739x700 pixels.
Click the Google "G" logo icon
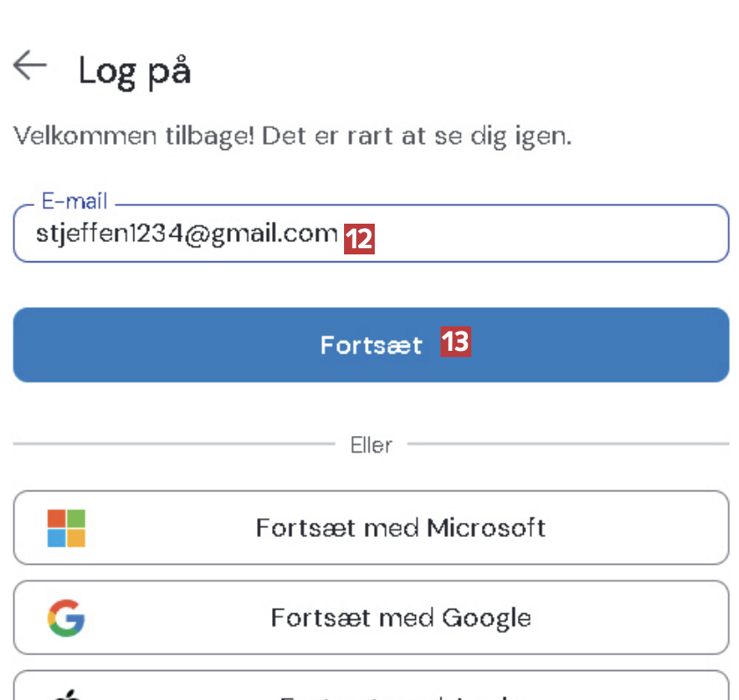point(66,618)
